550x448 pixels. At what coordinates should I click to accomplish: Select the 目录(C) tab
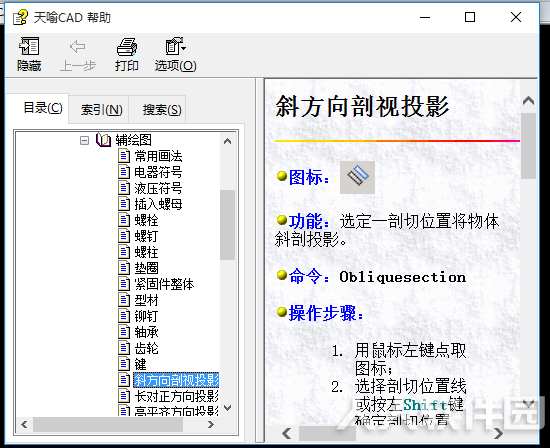pos(43,108)
